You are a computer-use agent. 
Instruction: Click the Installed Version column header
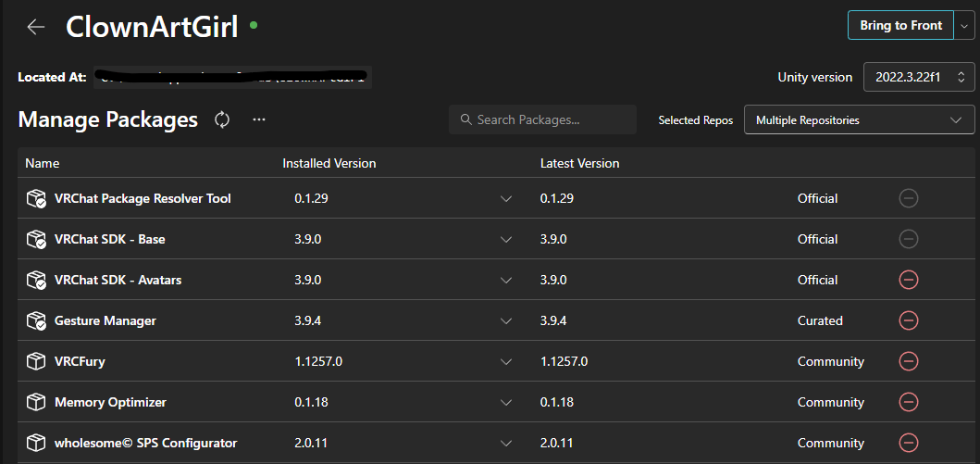click(329, 163)
